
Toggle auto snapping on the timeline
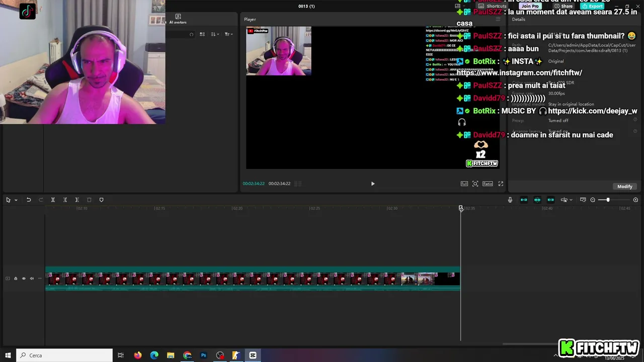click(537, 200)
